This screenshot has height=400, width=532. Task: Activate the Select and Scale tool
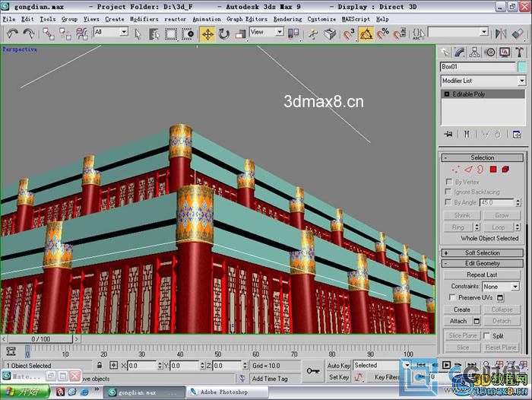click(241, 34)
